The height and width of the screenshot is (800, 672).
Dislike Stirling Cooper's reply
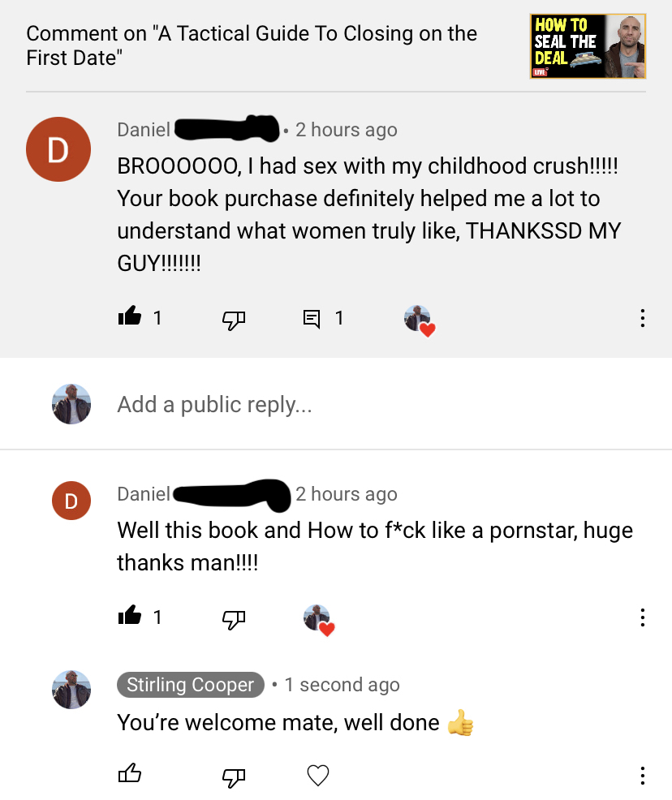pyautogui.click(x=234, y=777)
